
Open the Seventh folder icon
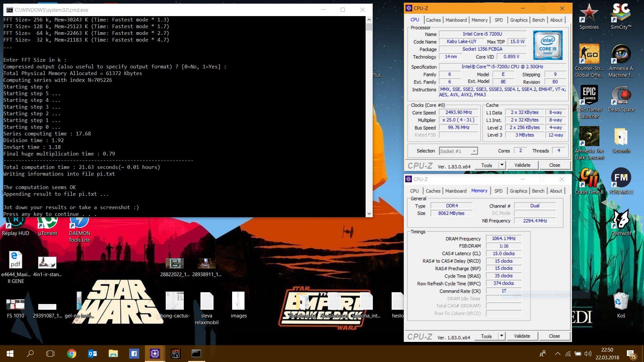[621, 140]
